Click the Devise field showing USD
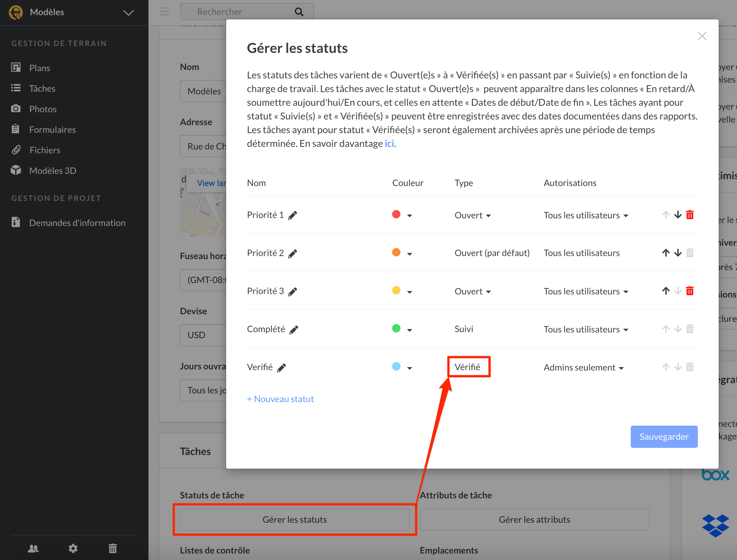Viewport: 737px width, 560px height. [x=203, y=335]
